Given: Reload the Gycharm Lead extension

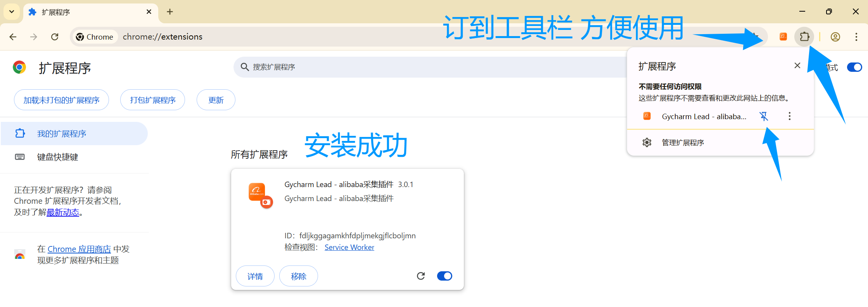Looking at the screenshot, I should point(421,276).
